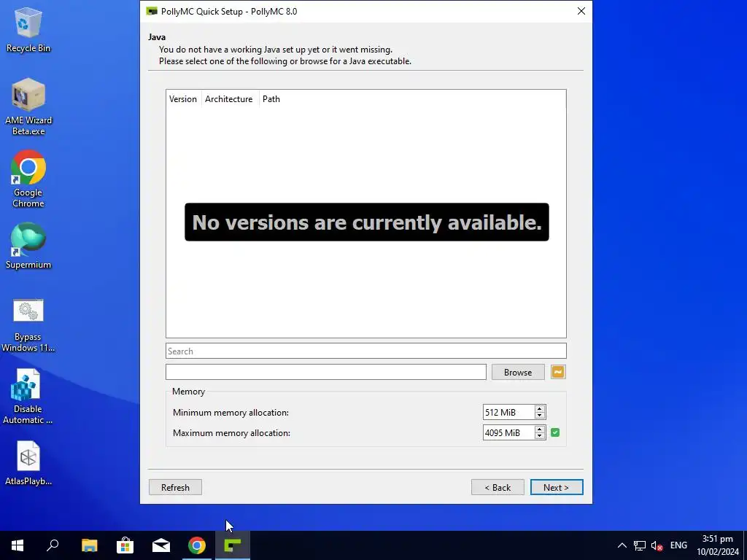Proceed with the Next button
747x560 pixels.
coord(557,487)
